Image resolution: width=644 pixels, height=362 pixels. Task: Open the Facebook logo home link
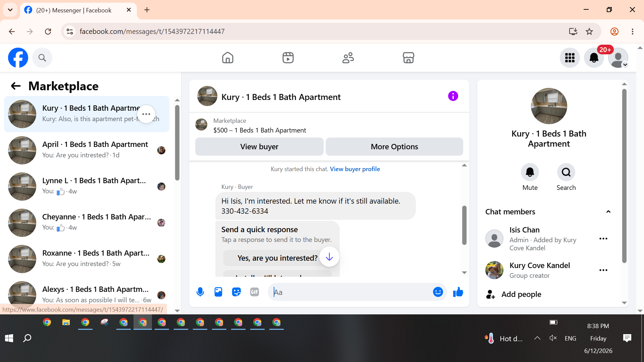tap(18, 58)
